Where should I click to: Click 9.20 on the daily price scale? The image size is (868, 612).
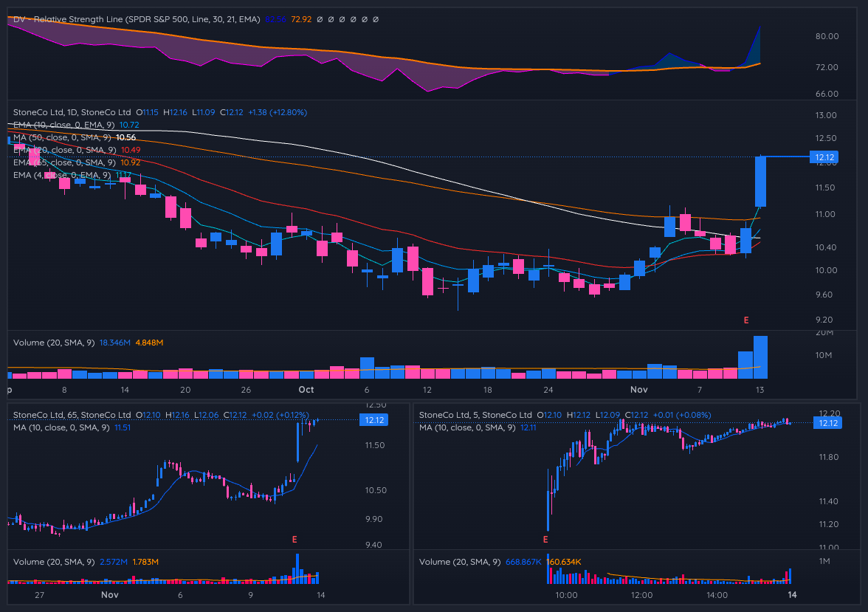(x=824, y=320)
